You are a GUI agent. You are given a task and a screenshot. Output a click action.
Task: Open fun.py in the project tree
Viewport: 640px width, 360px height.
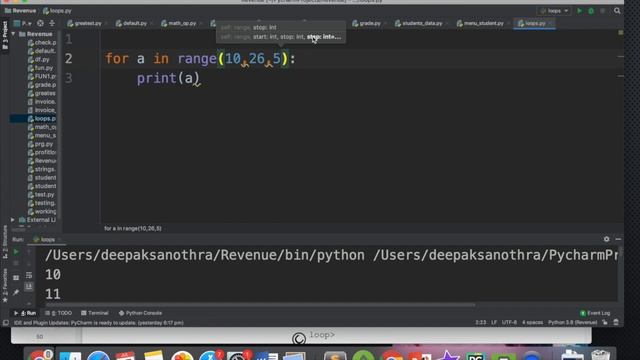point(40,68)
